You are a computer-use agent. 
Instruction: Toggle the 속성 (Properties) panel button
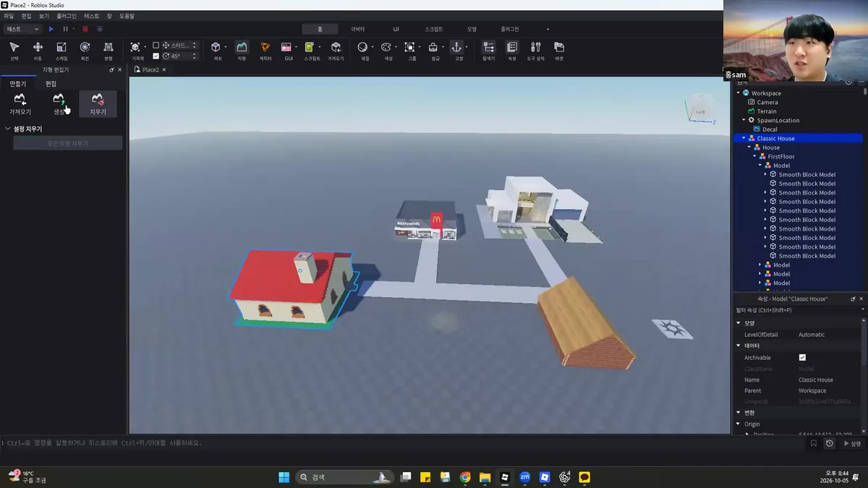pyautogui.click(x=512, y=50)
